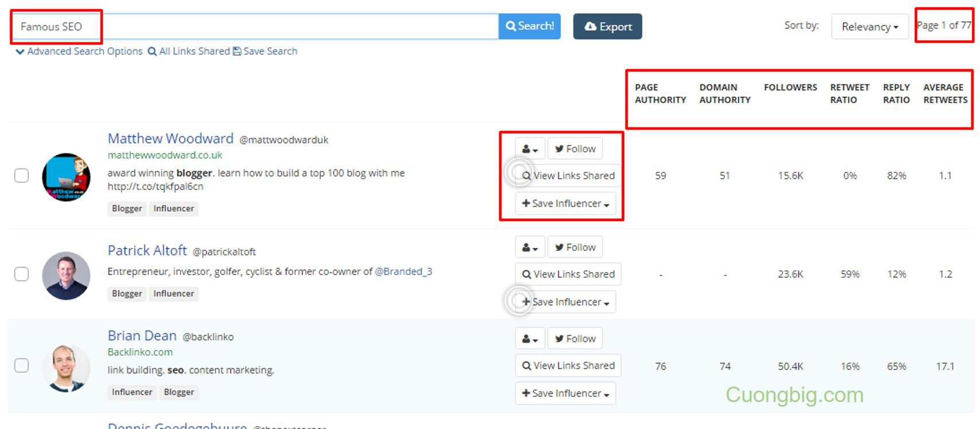Screen dimensions: 980x429
Task: Open the Relevancy sort dropdown
Action: [869, 26]
